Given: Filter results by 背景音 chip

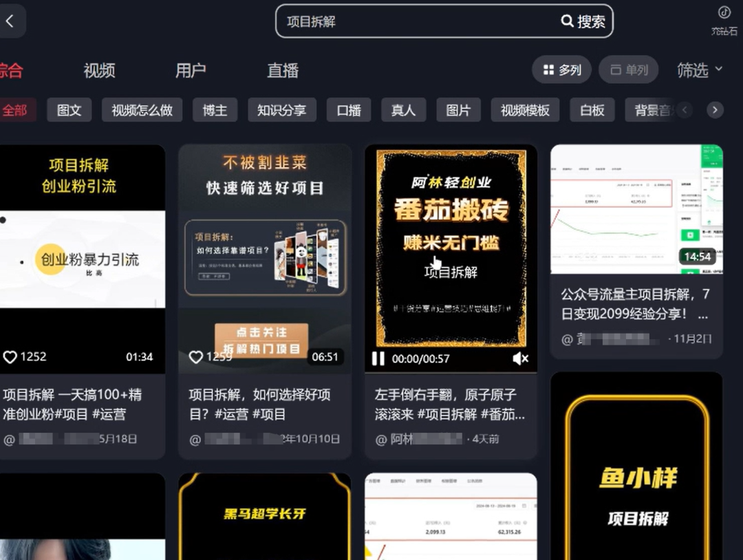Looking at the screenshot, I should (x=652, y=110).
